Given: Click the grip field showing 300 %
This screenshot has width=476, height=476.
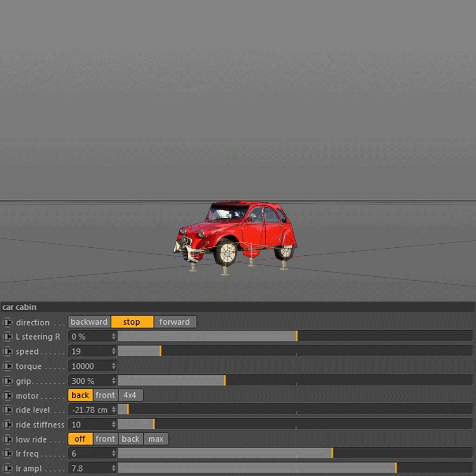Looking at the screenshot, I should click(93, 380).
